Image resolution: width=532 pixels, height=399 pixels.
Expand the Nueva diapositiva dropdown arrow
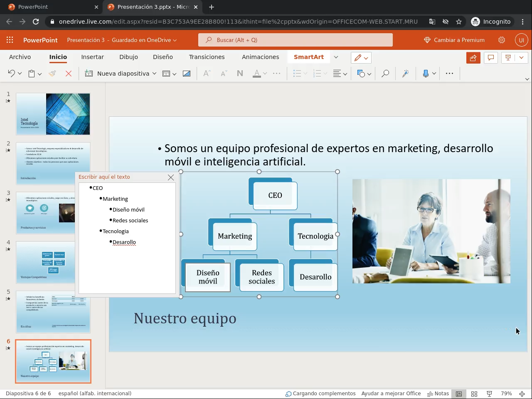pyautogui.click(x=154, y=74)
